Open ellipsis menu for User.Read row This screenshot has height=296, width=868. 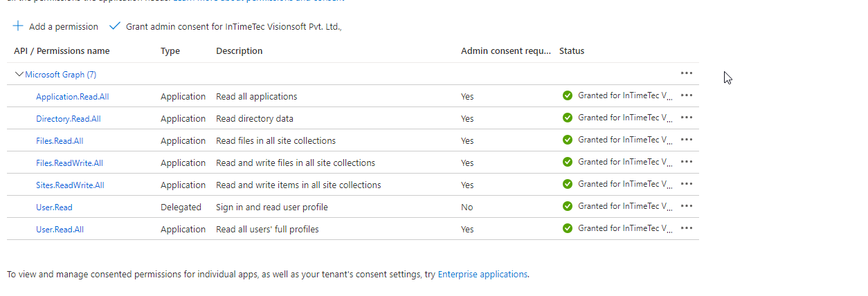click(687, 206)
